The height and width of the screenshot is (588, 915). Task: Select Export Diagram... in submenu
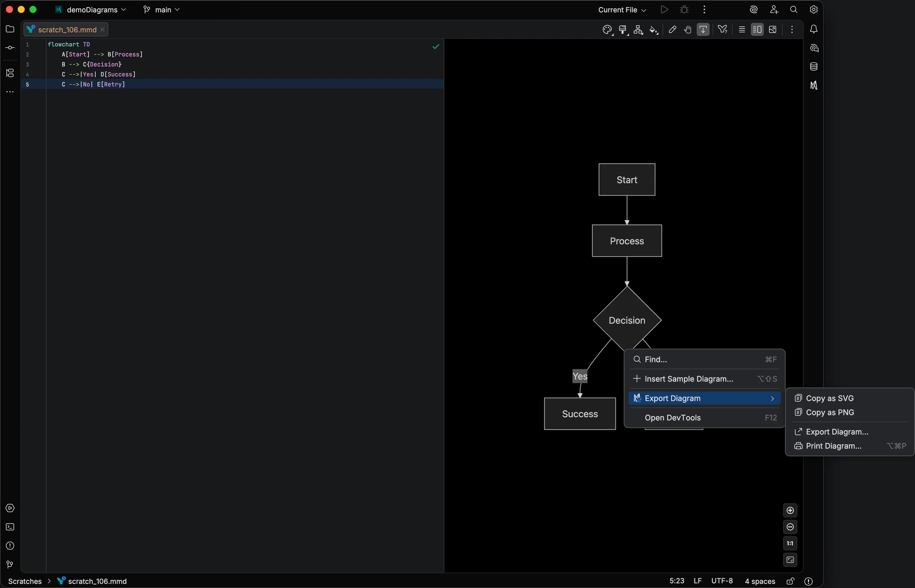(x=850, y=432)
